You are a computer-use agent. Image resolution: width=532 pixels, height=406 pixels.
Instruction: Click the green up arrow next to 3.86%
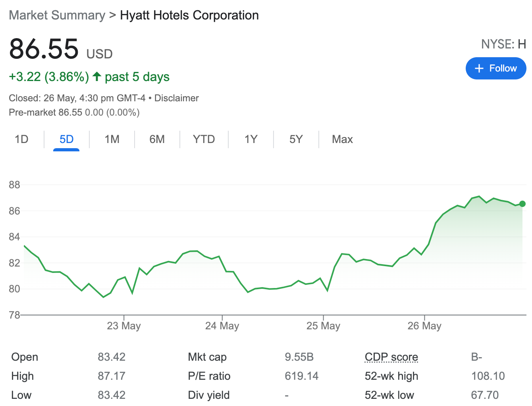tap(97, 76)
